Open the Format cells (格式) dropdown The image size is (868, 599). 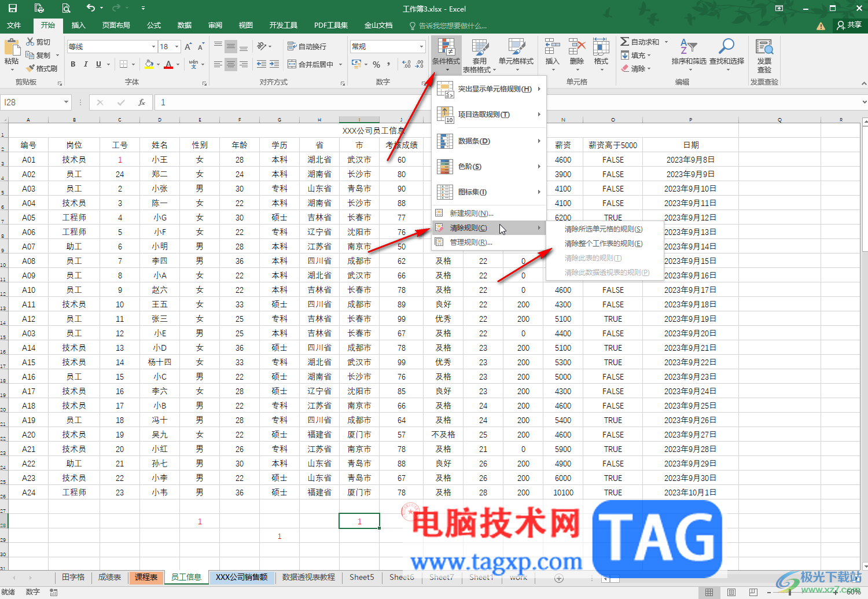601,55
